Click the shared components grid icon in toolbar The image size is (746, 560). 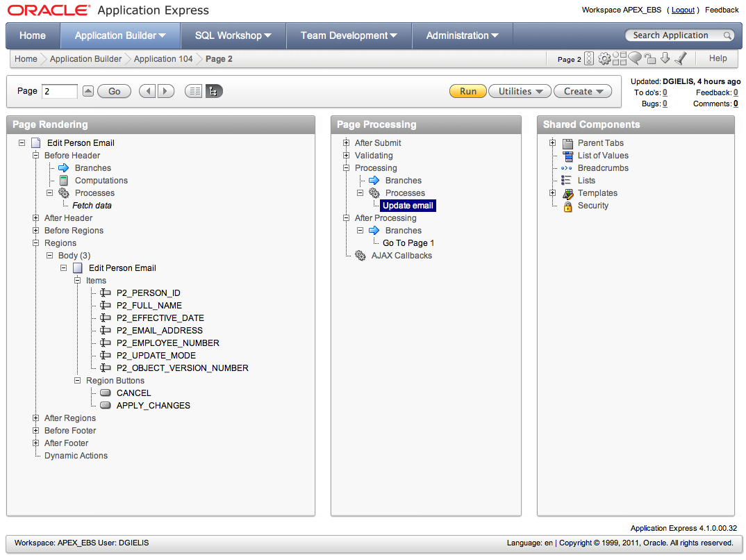[x=620, y=58]
